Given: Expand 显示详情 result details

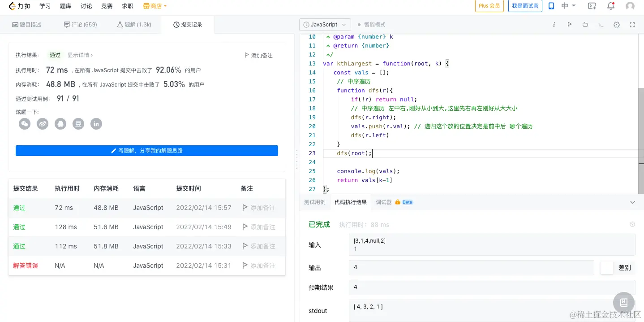Looking at the screenshot, I should tap(81, 55).
